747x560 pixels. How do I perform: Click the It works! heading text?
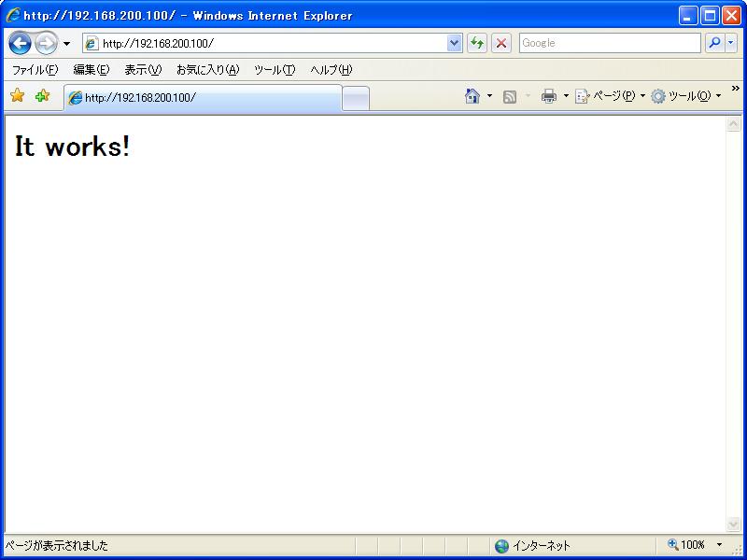[x=72, y=146]
